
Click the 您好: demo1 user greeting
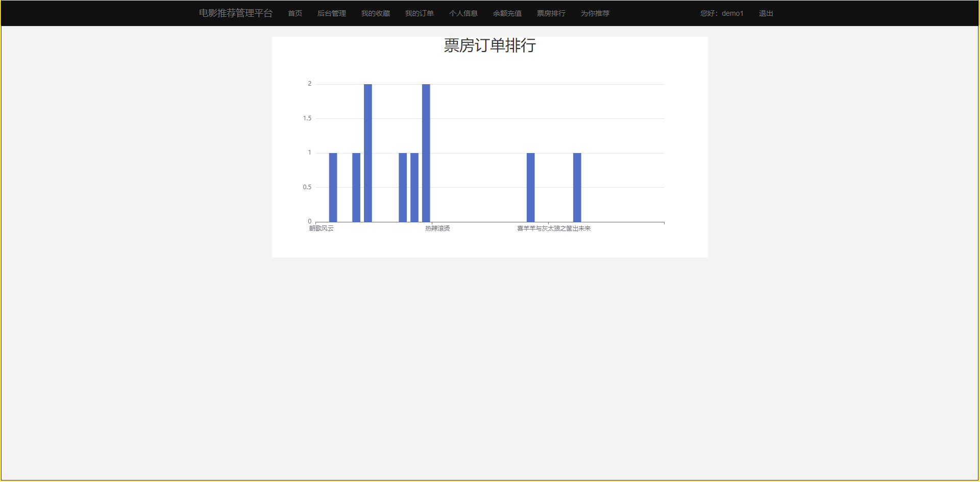[722, 13]
